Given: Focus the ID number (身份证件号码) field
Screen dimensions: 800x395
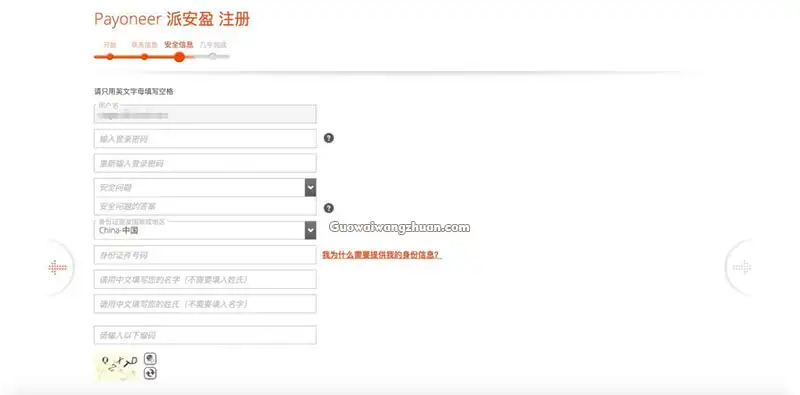Looking at the screenshot, I should click(x=205, y=255).
